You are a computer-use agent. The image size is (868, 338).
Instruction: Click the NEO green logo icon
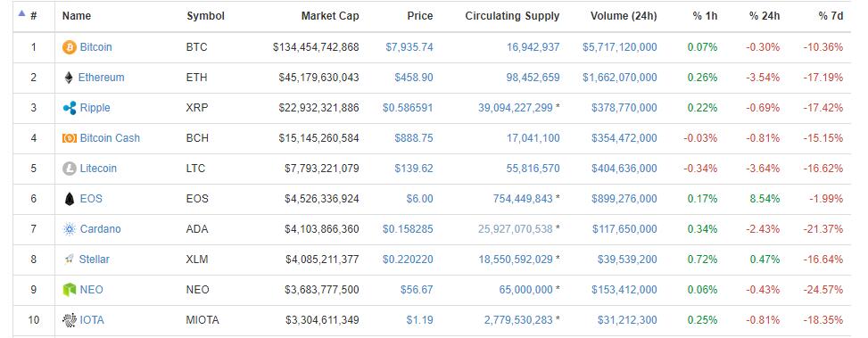pos(70,290)
